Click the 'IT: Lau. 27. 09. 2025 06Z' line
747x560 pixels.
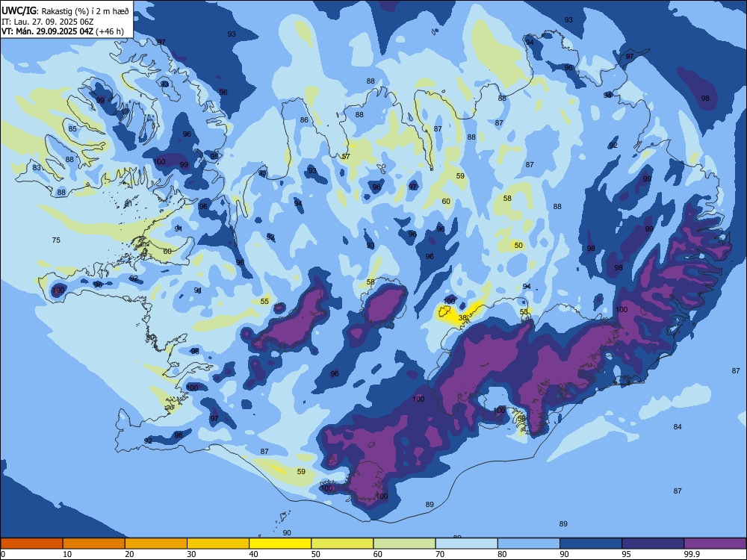pyautogui.click(x=49, y=22)
